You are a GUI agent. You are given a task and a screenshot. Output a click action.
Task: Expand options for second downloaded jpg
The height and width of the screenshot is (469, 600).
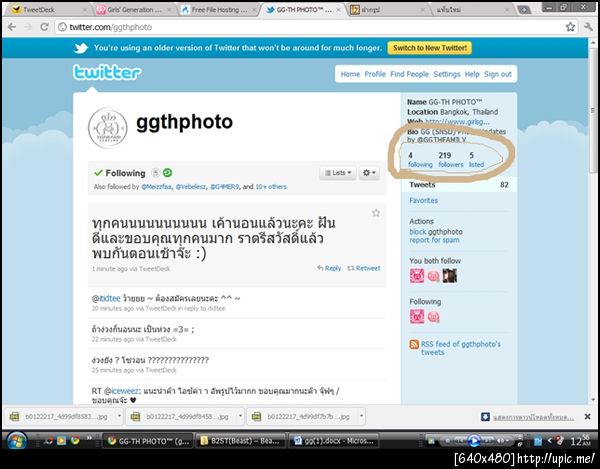click(x=240, y=416)
